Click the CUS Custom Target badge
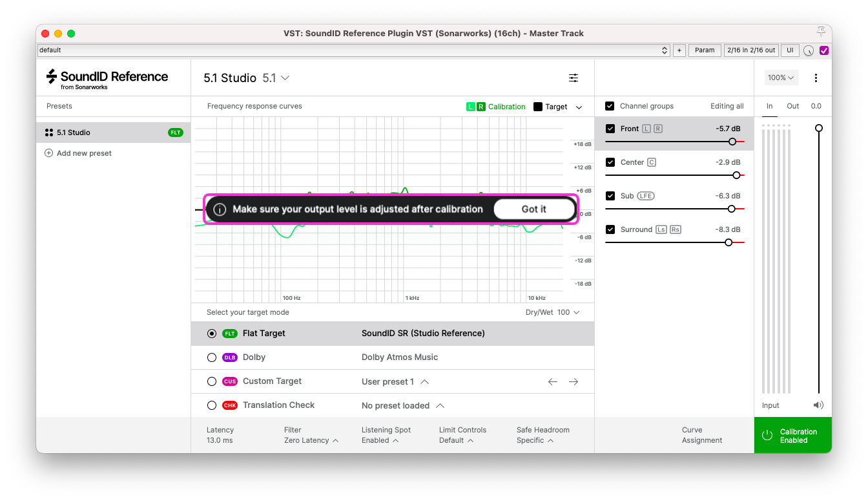Image resolution: width=868 pixels, height=501 pixels. pyautogui.click(x=230, y=381)
